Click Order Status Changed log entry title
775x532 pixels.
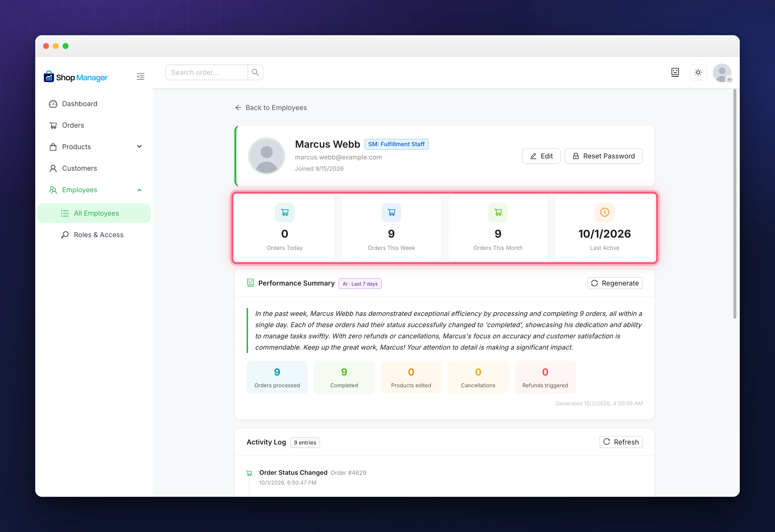(x=294, y=473)
